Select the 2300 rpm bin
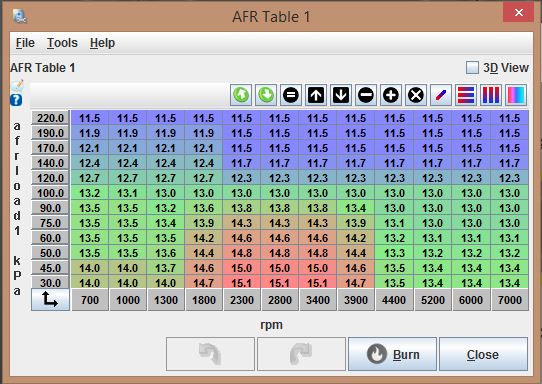542x384 pixels. (242, 300)
